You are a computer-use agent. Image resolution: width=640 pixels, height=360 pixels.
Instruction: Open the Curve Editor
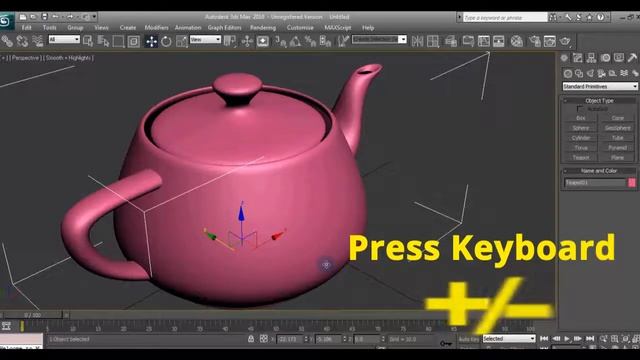click(484, 41)
